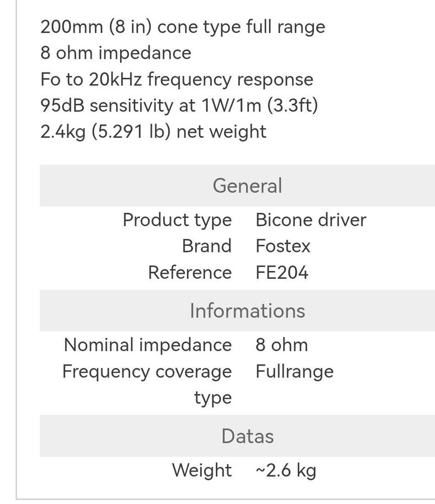
Task: Click the "Product type" row label
Action: point(177,220)
